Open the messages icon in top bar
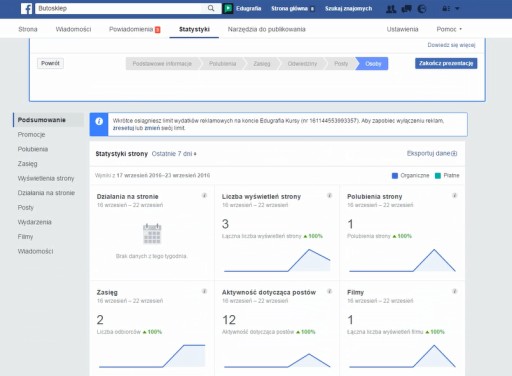Viewport: 512px width, 376px height. tap(407, 9)
